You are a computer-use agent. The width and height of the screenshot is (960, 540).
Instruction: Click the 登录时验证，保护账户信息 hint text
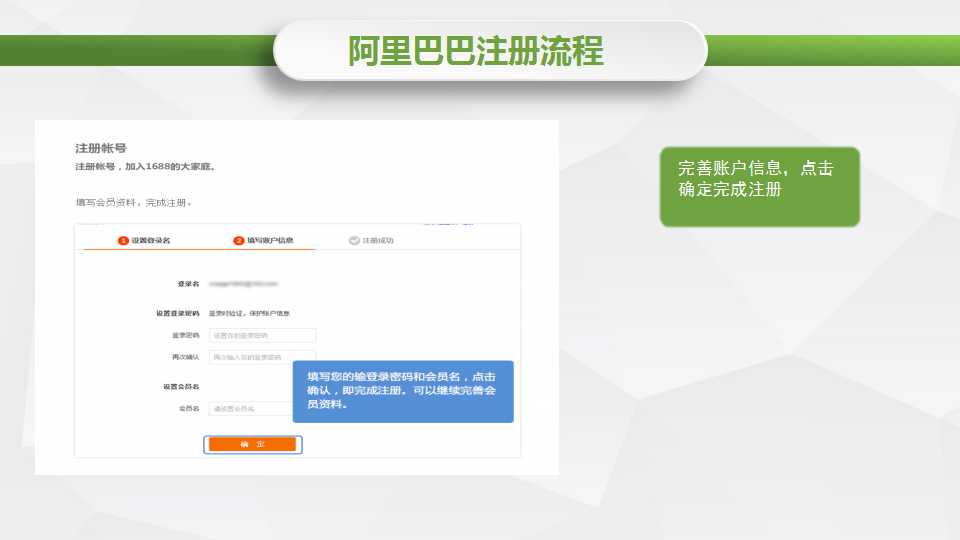(x=249, y=313)
